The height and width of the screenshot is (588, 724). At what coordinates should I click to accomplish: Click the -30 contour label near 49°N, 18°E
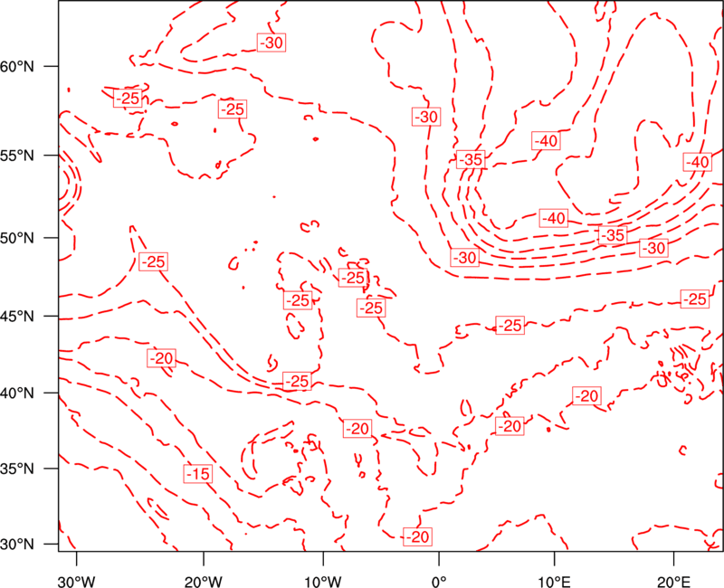pyautogui.click(x=654, y=248)
